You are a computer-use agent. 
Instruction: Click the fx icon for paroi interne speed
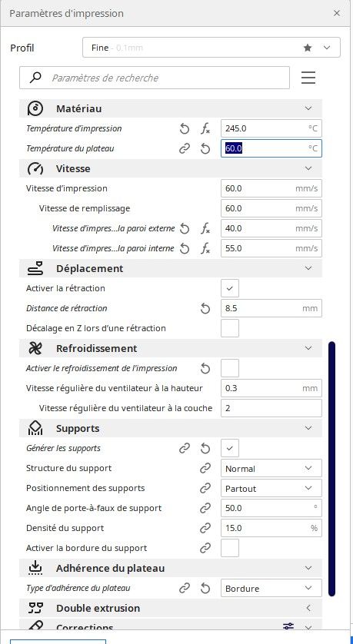205,248
